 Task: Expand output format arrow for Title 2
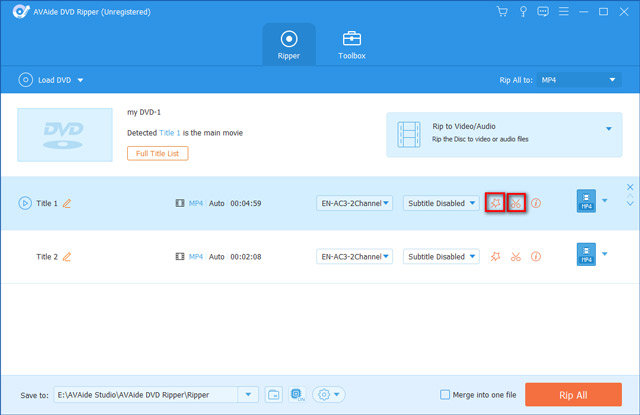(x=605, y=254)
